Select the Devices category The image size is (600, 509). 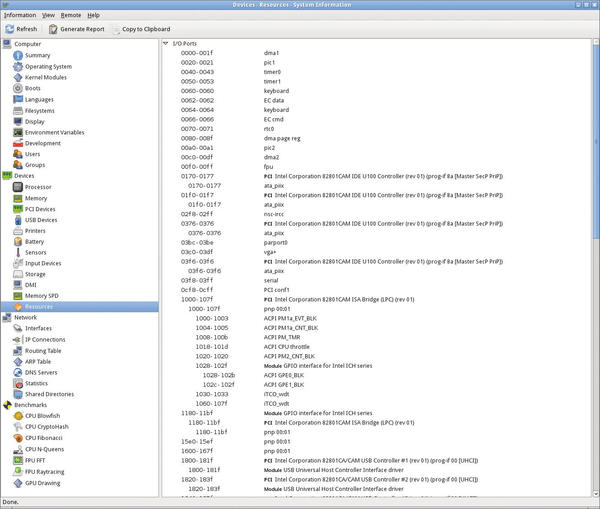point(24,176)
